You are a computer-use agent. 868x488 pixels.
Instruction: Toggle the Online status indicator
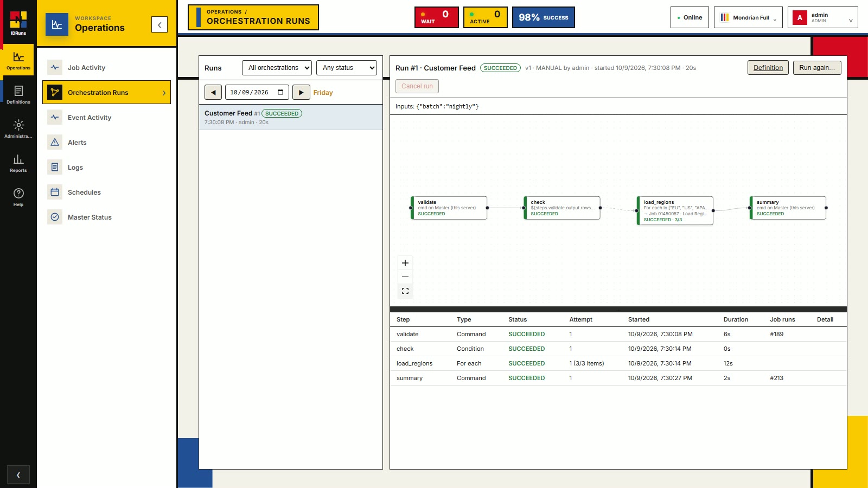[690, 17]
